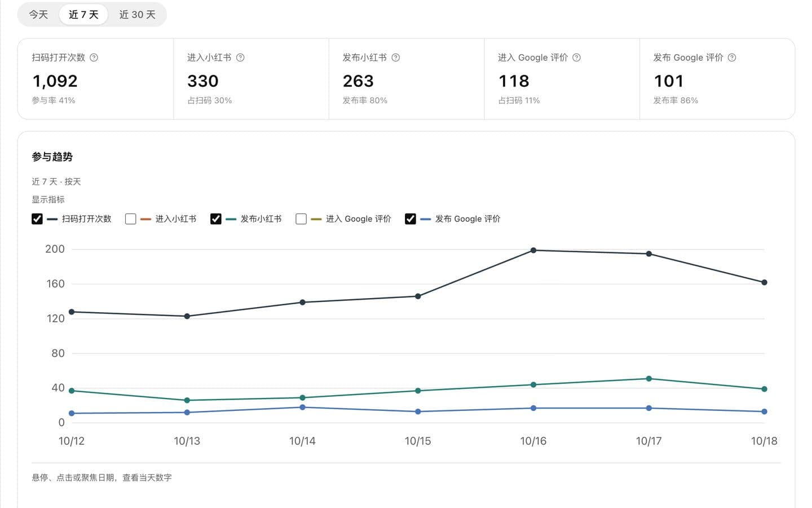Click the 10/13 date label on the axis
This screenshot has width=812, height=508.
click(187, 441)
